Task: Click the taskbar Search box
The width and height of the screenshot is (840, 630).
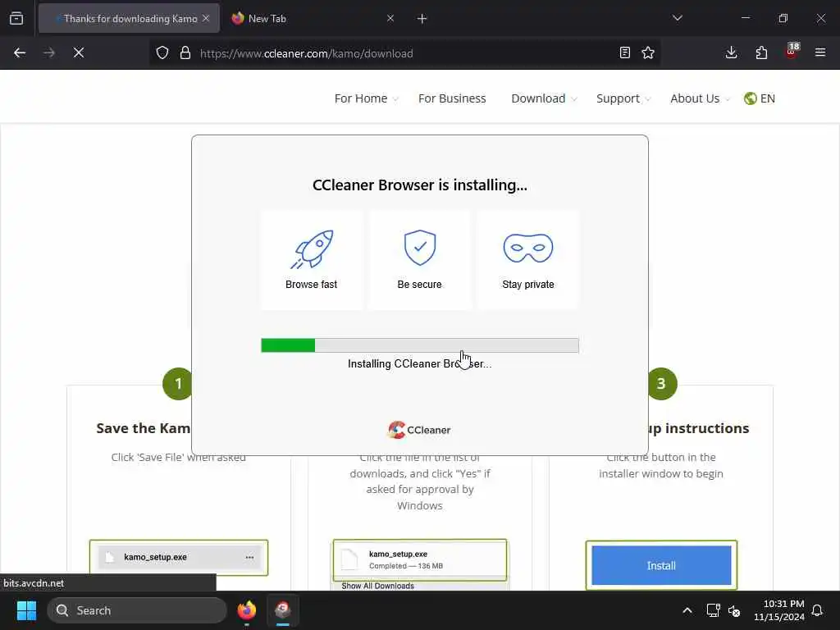Action: click(137, 610)
